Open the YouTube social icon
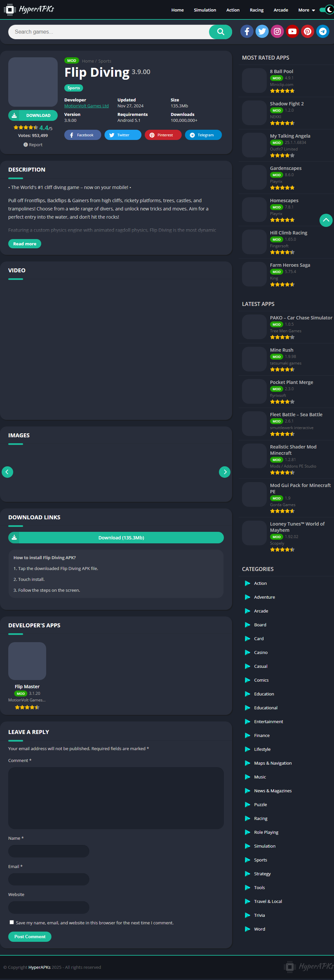Screen dimensions: 334x980 pyautogui.click(x=292, y=32)
